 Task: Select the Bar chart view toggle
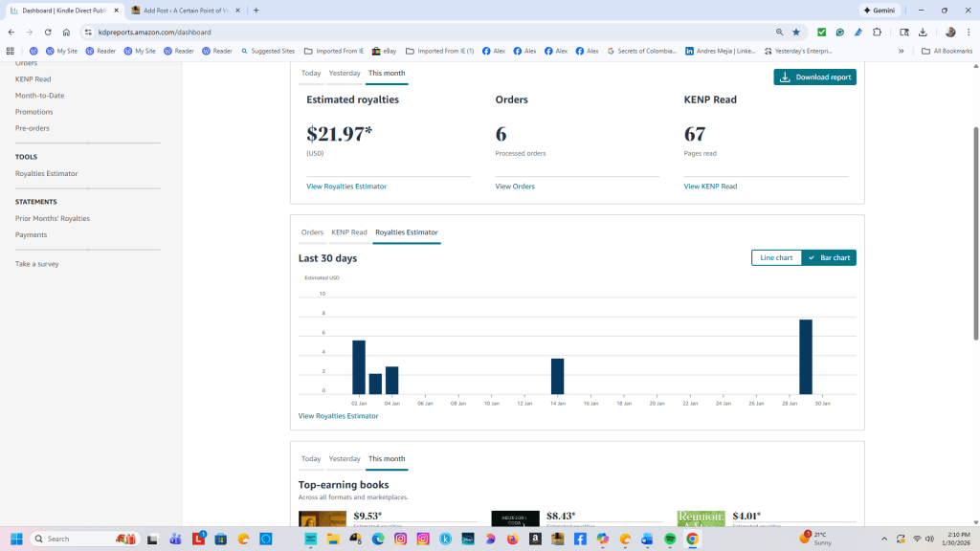point(829,257)
